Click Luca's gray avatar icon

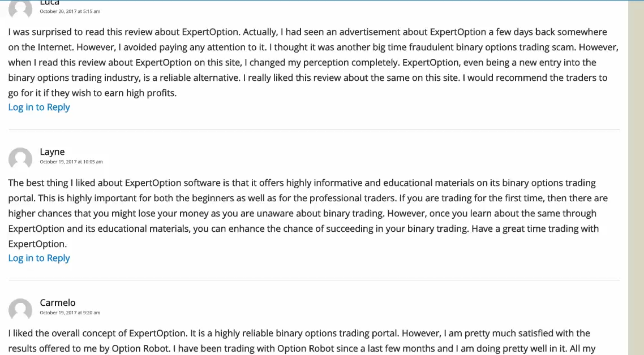click(x=20, y=8)
